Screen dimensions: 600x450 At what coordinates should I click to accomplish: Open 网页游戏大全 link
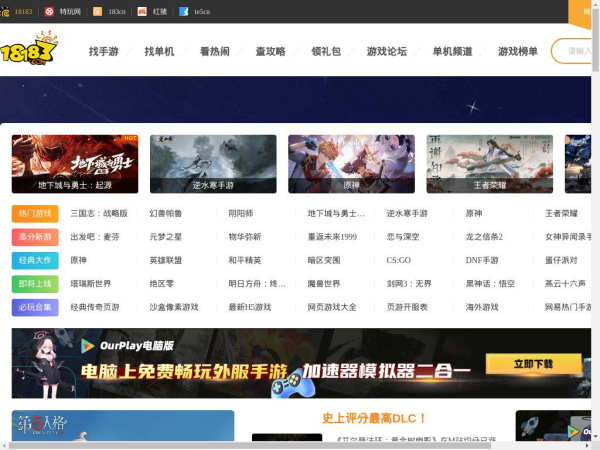pos(332,307)
